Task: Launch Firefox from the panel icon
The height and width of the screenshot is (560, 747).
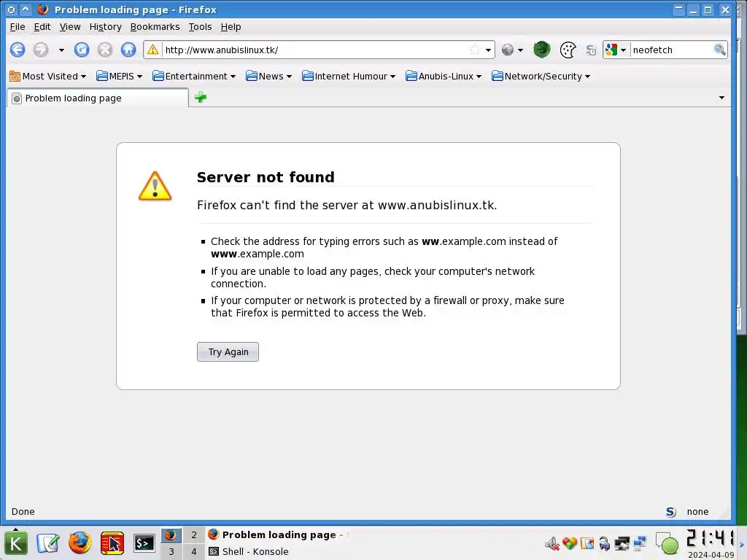Action: coord(80,542)
